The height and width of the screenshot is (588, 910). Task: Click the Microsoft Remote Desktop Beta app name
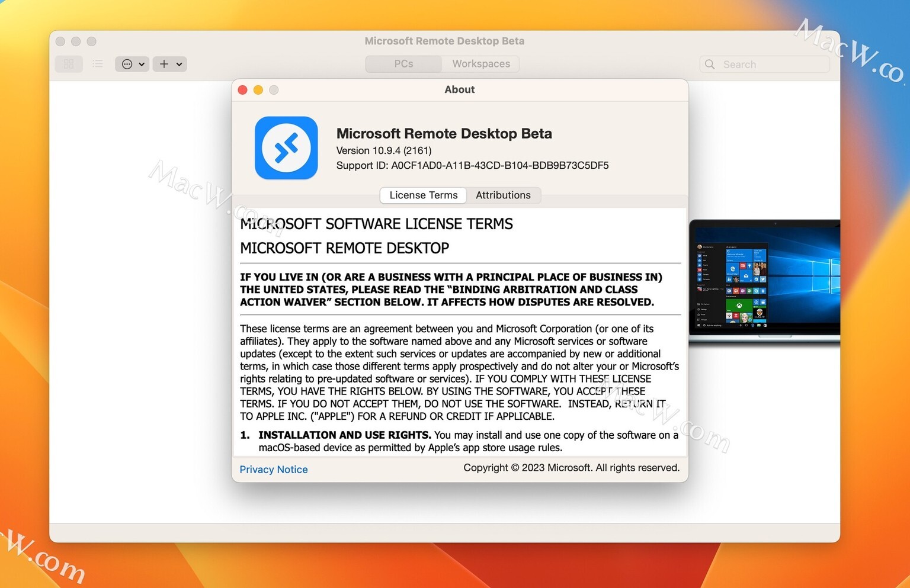click(444, 134)
